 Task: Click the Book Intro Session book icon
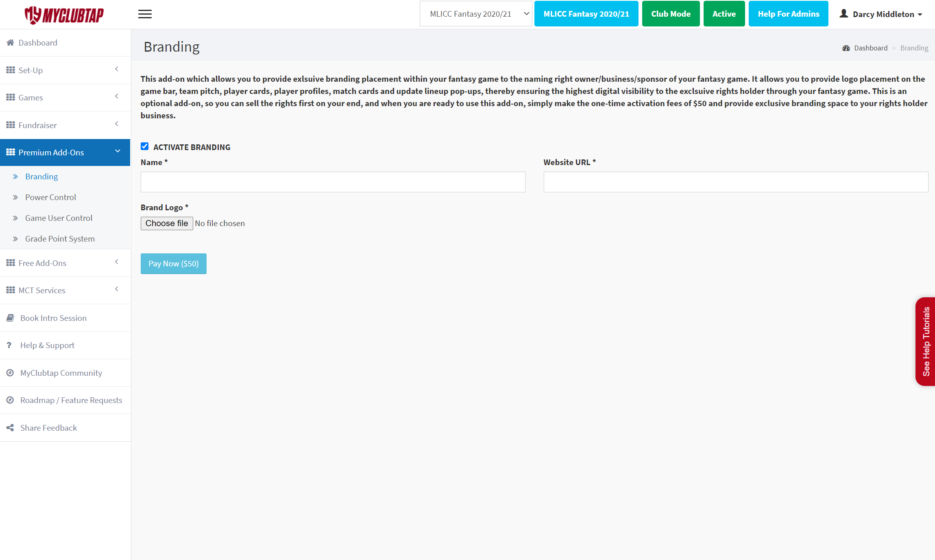[10, 318]
